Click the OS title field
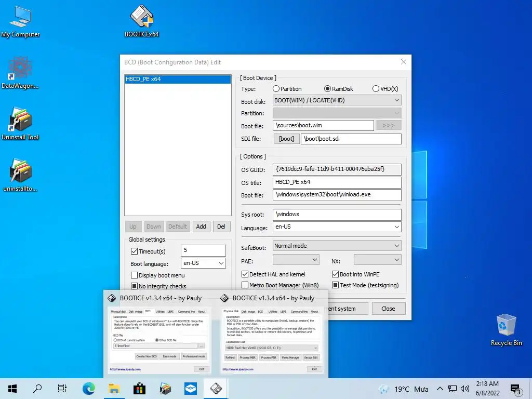 pyautogui.click(x=337, y=182)
